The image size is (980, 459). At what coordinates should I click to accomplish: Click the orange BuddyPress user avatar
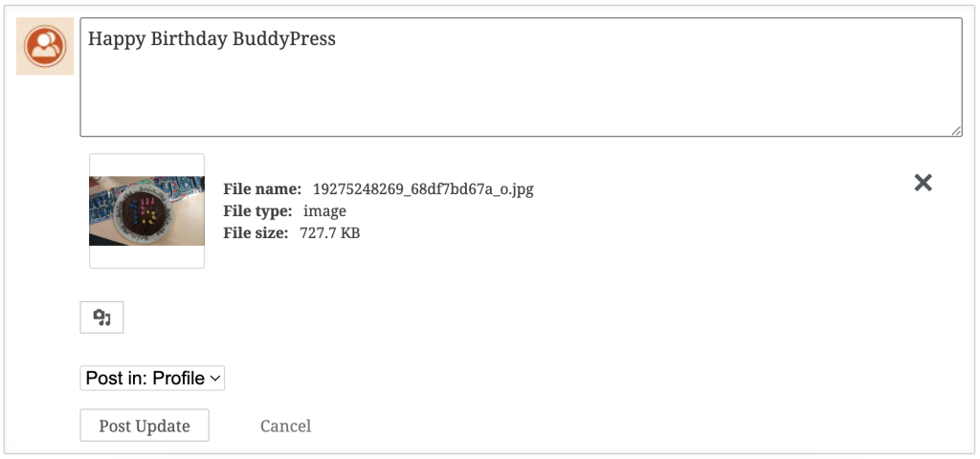coord(45,46)
